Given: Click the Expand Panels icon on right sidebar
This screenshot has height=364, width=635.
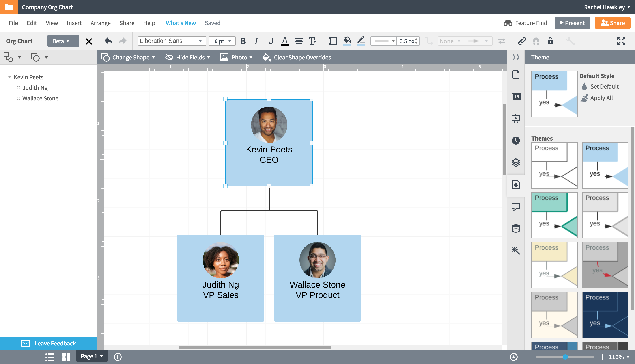Looking at the screenshot, I should (x=515, y=57).
